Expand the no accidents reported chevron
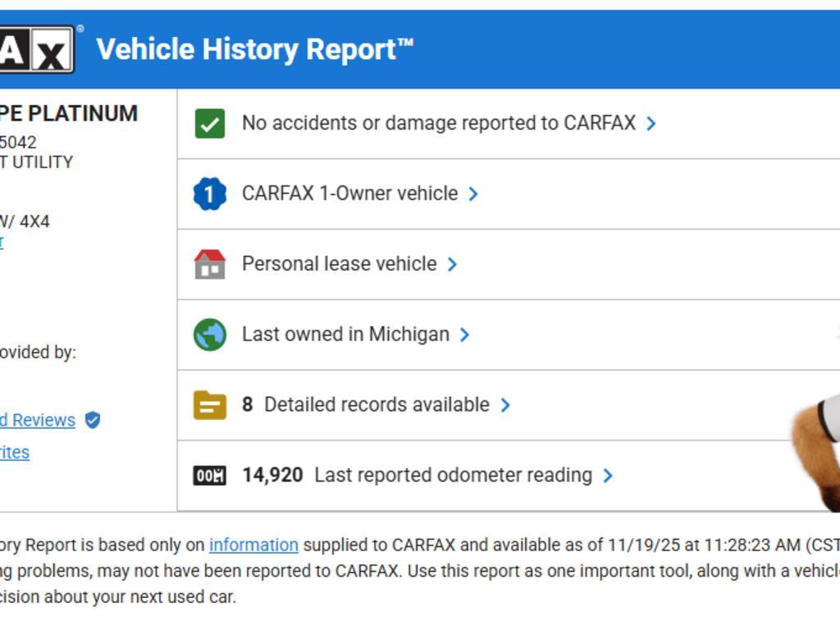This screenshot has height=630, width=840. pos(651,124)
